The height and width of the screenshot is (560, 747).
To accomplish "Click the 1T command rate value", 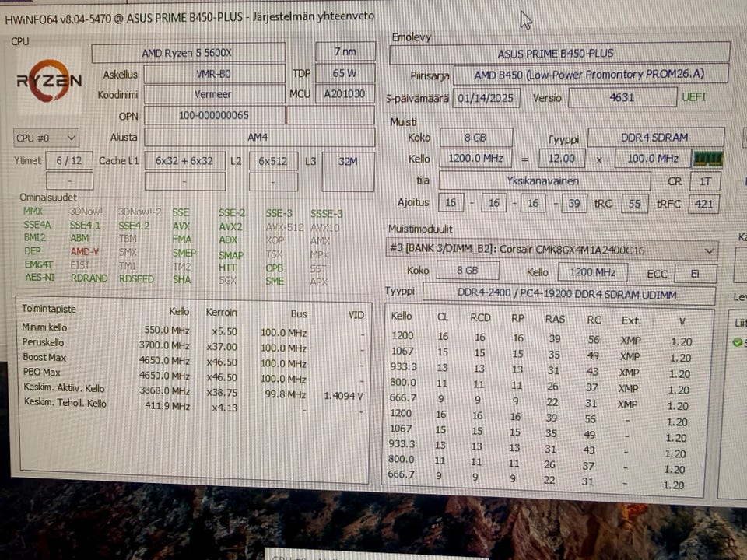I will (705, 181).
